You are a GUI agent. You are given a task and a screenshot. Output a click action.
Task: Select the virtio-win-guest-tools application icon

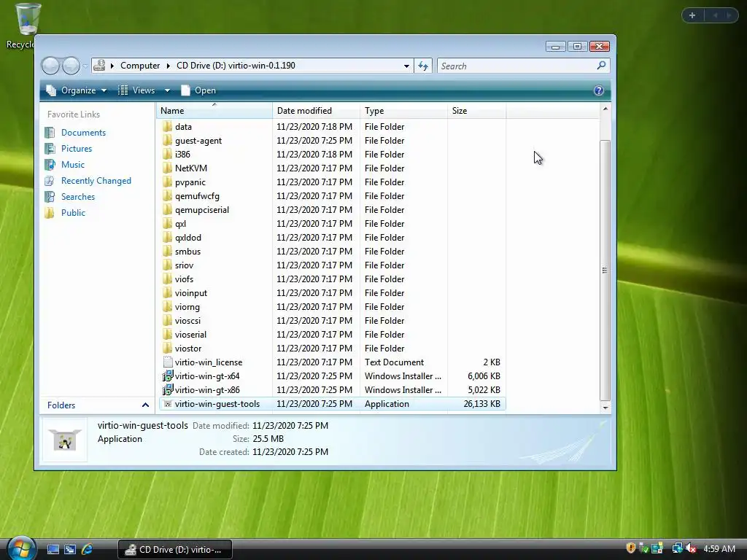pyautogui.click(x=167, y=404)
